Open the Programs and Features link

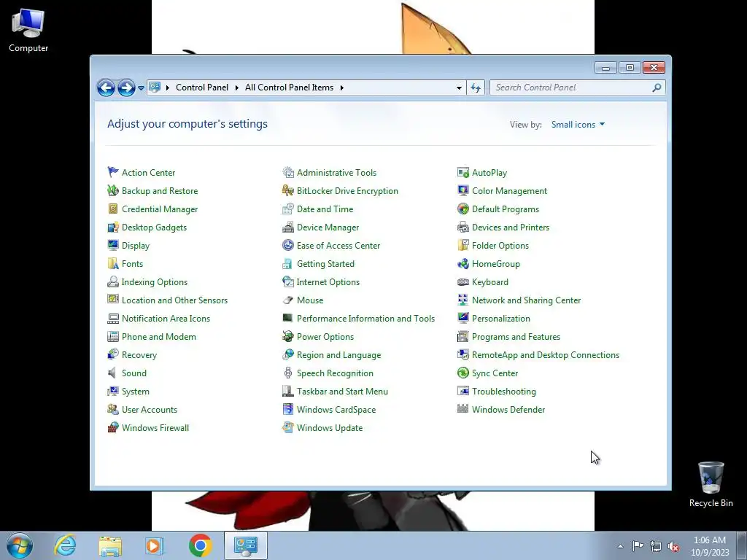[516, 337]
